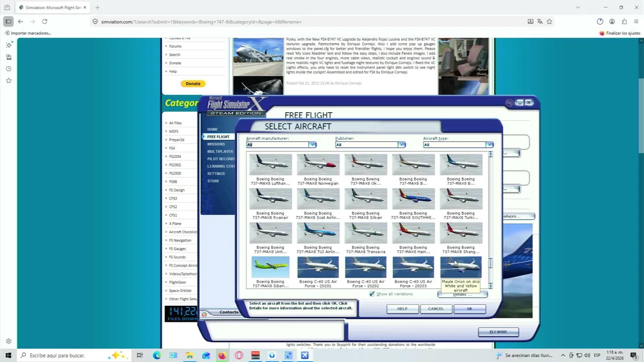
Task: Click the yellow Donate button on Simviation
Action: tap(193, 83)
